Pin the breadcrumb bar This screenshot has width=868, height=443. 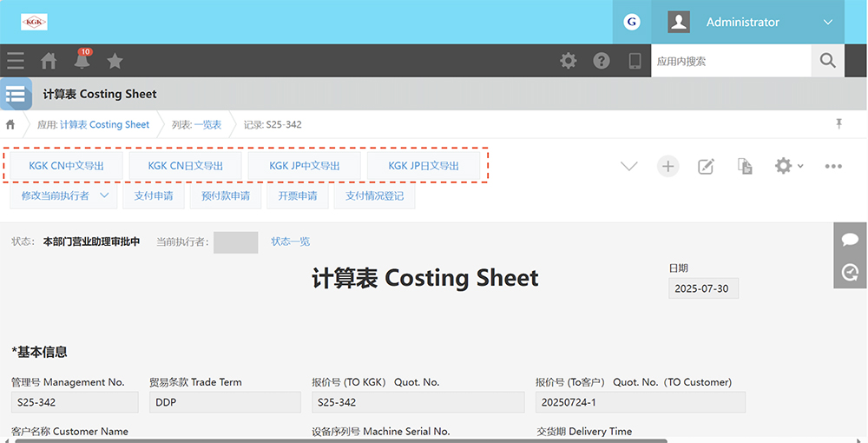click(838, 124)
